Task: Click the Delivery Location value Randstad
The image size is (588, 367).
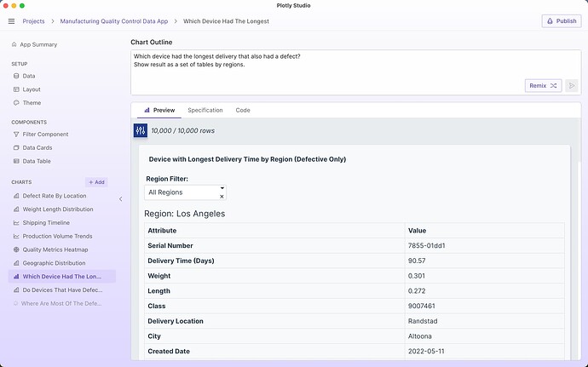Action: tap(423, 321)
